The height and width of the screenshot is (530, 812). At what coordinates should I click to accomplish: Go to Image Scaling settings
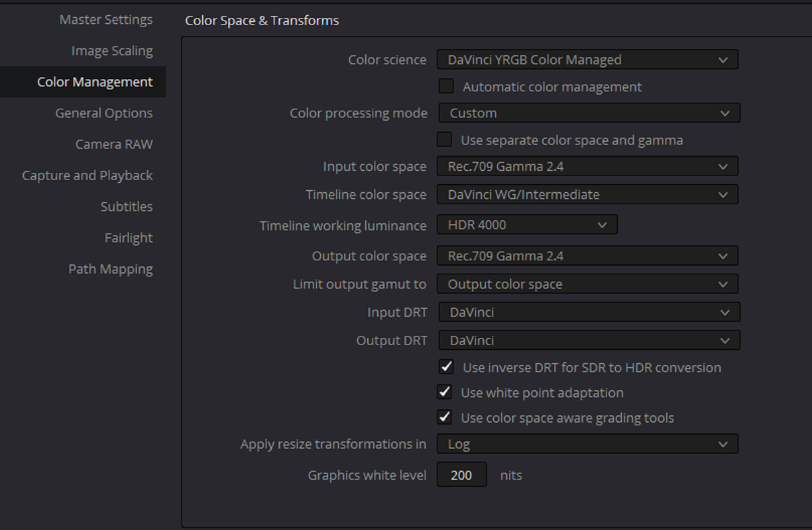pos(112,51)
